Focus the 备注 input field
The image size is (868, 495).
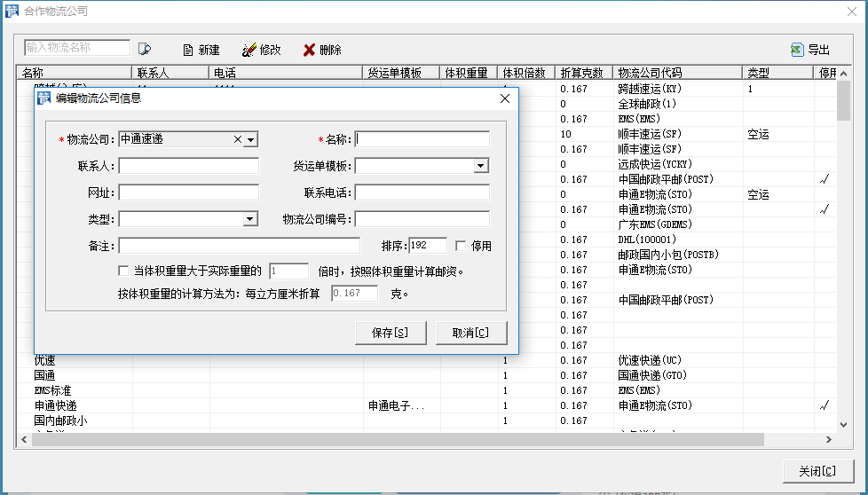239,246
